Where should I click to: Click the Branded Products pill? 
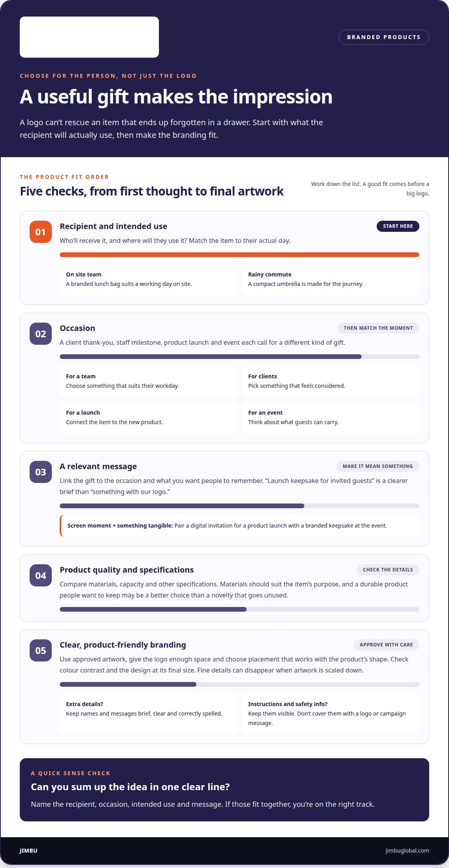click(384, 37)
